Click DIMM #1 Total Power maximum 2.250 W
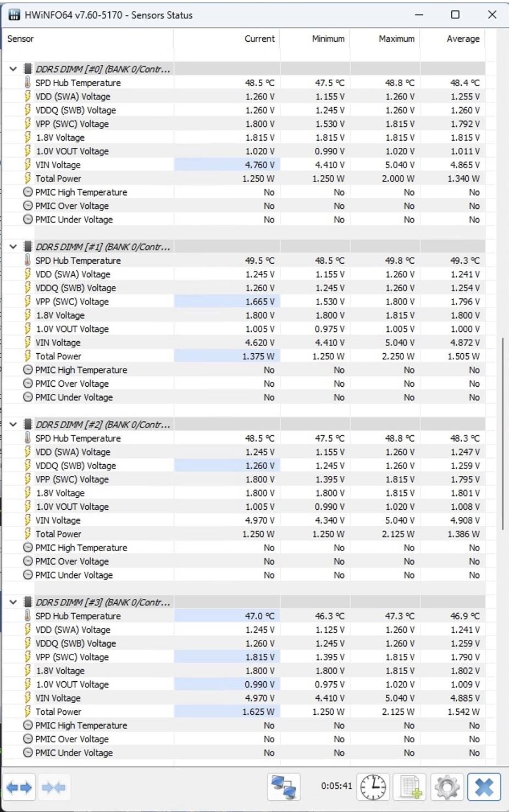 point(399,356)
